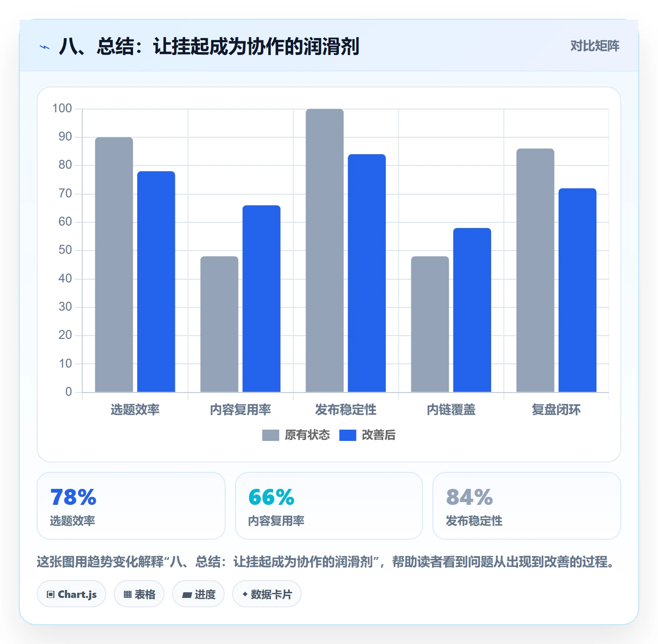Open the 66% 内容复用率 stat card
This screenshot has width=658, height=644.
pos(329,506)
